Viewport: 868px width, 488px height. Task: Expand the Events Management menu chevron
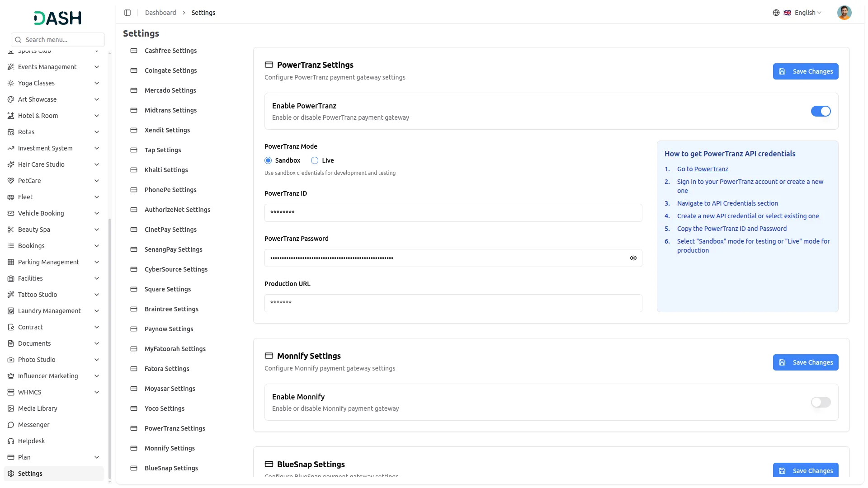point(97,67)
